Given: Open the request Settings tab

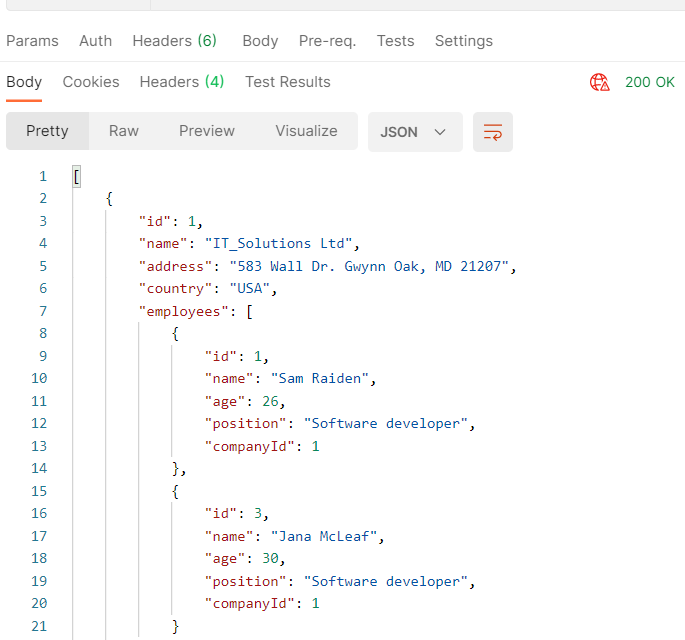Looking at the screenshot, I should (x=463, y=41).
